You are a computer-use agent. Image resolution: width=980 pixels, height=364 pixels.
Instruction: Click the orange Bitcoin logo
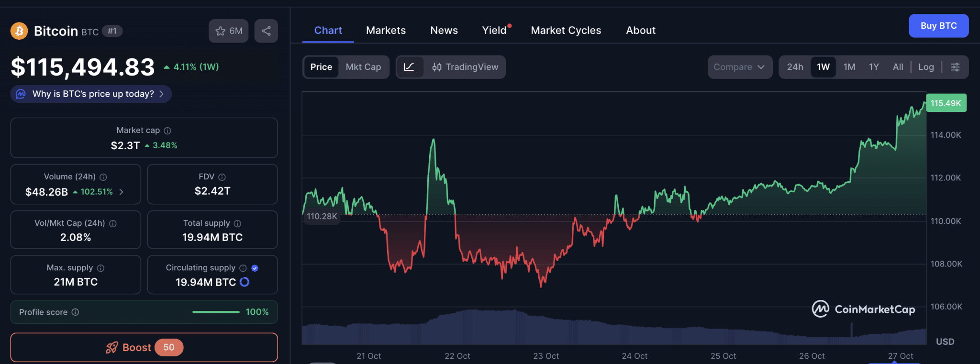pyautogui.click(x=19, y=31)
